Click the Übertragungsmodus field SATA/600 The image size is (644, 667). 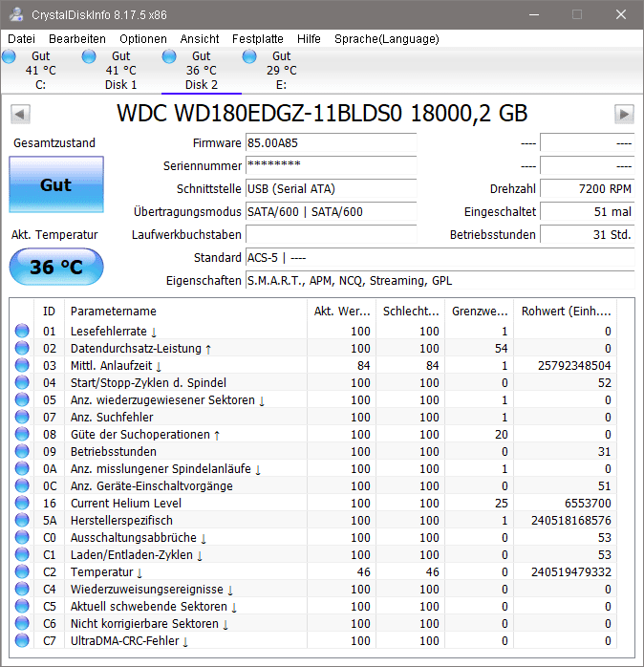331,211
